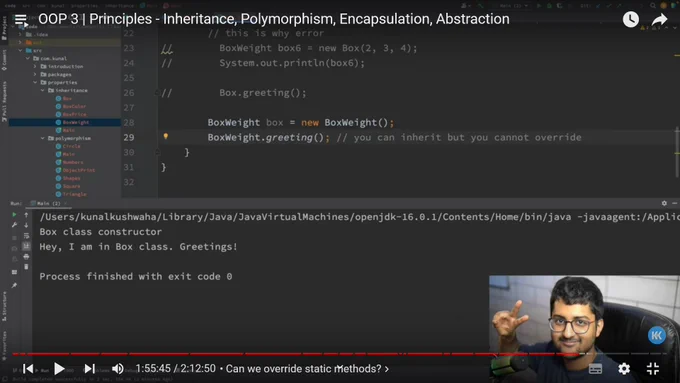Collapse the polymorphism package
Image resolution: width=680 pixels, height=383 pixels.
pos(42,138)
